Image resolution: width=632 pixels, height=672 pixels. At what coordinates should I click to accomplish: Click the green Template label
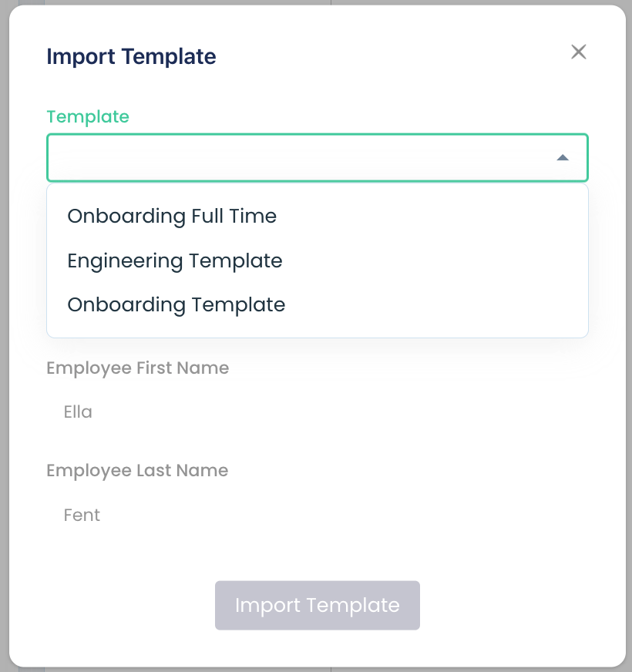[88, 116]
